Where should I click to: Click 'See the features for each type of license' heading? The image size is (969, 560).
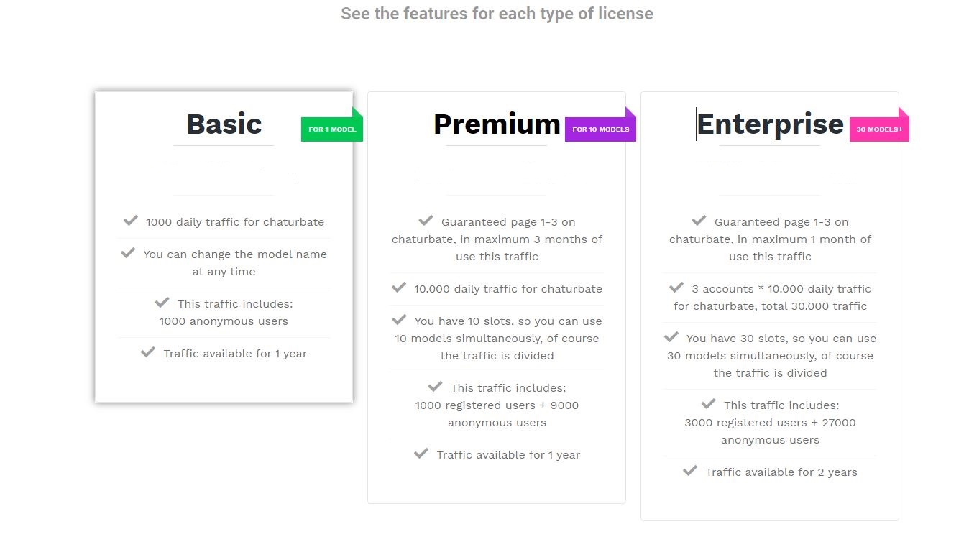click(497, 14)
